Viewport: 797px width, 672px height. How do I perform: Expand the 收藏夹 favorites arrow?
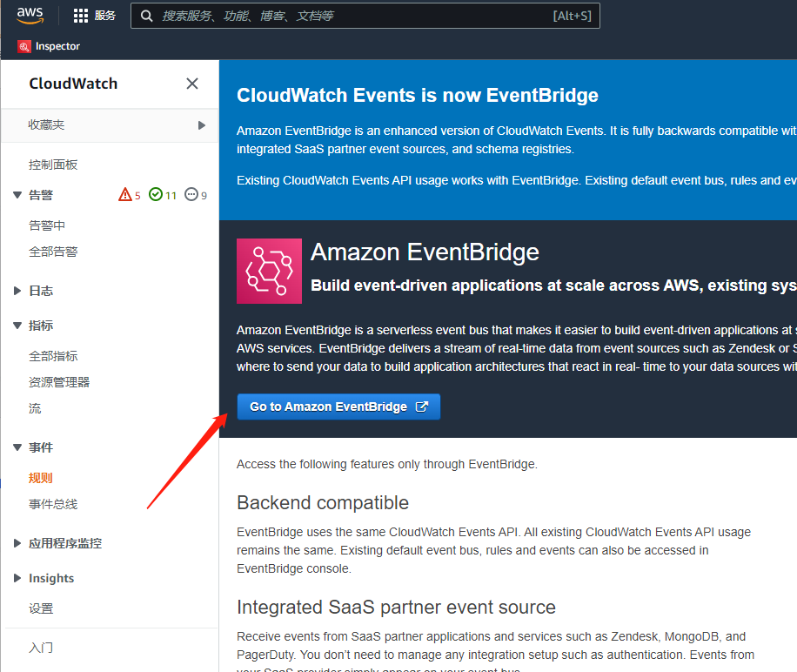pyautogui.click(x=202, y=125)
